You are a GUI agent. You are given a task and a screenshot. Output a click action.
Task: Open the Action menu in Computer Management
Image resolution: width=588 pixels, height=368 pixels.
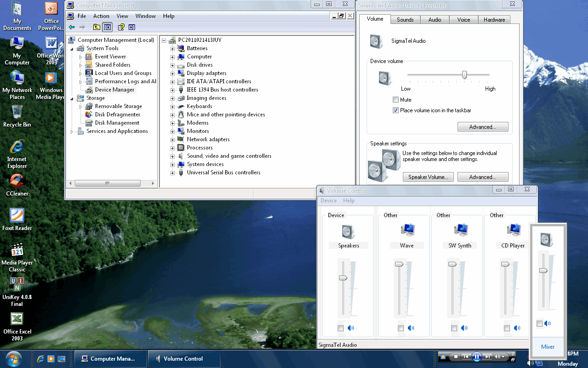(101, 16)
